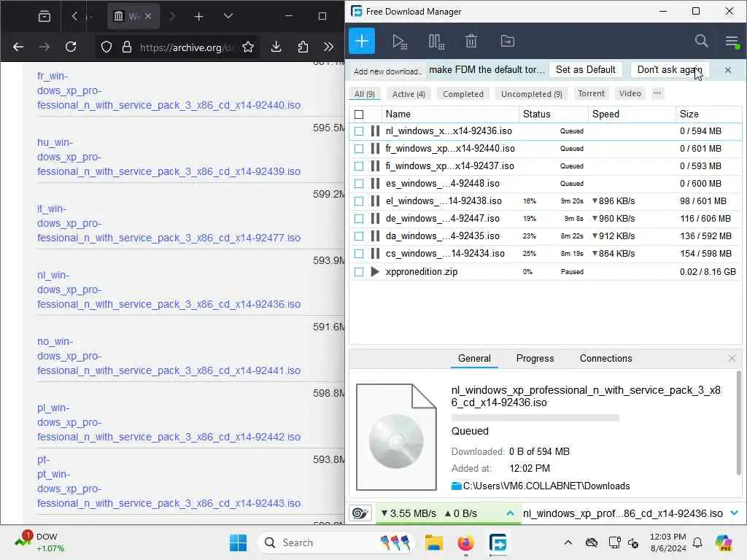
Task: Go back in Firefox
Action: (x=18, y=47)
